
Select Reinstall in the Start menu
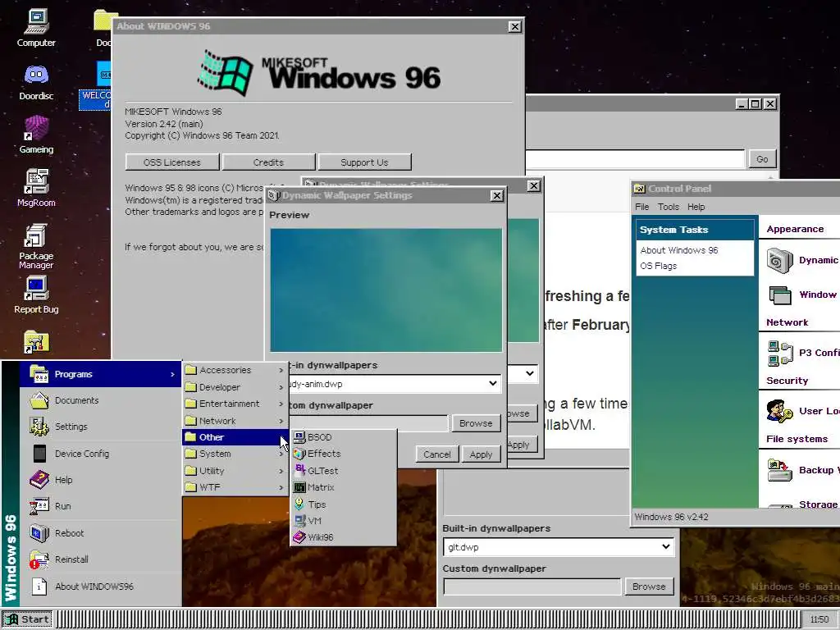pyautogui.click(x=100, y=559)
